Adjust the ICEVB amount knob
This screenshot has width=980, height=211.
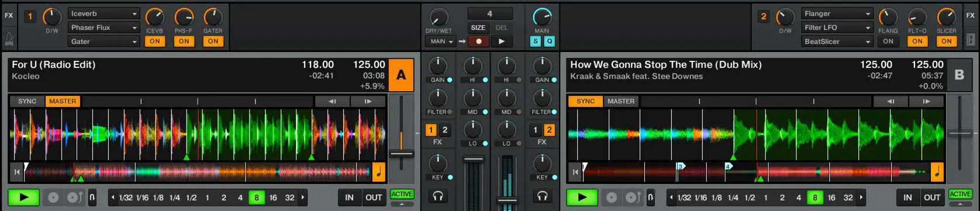click(x=154, y=17)
